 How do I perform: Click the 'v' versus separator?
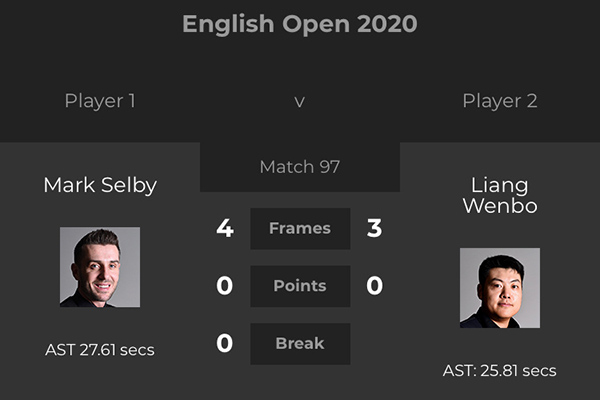(x=300, y=102)
